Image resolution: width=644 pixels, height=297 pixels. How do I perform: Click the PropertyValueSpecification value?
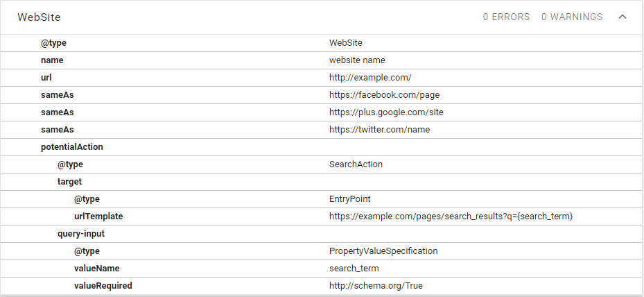(383, 251)
